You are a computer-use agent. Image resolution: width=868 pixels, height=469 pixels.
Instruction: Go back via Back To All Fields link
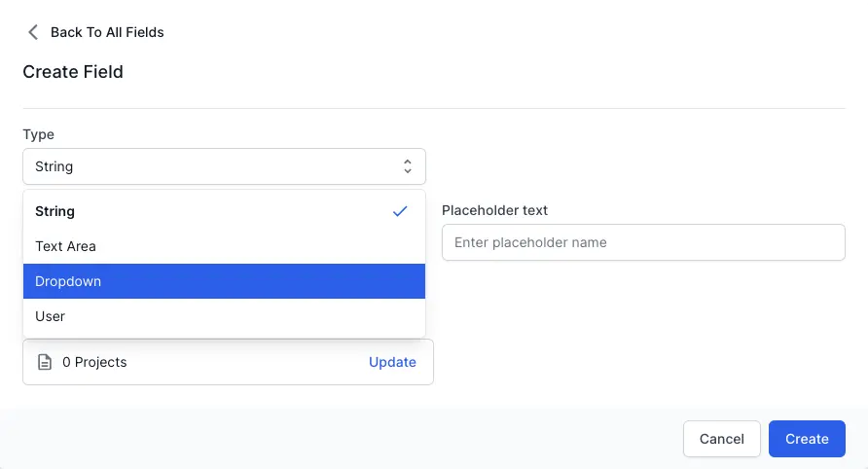107,32
